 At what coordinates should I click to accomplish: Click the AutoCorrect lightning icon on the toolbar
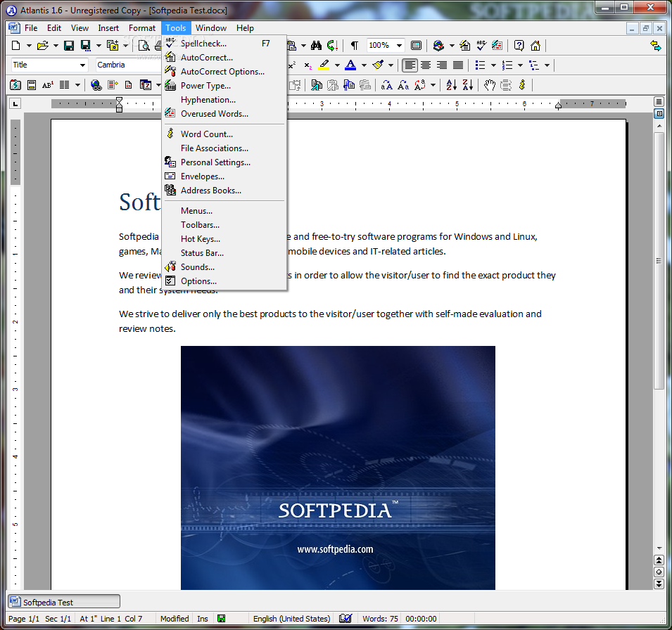[x=465, y=46]
